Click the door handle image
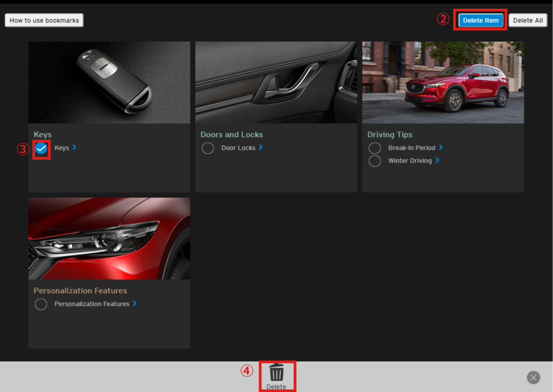 276,82
